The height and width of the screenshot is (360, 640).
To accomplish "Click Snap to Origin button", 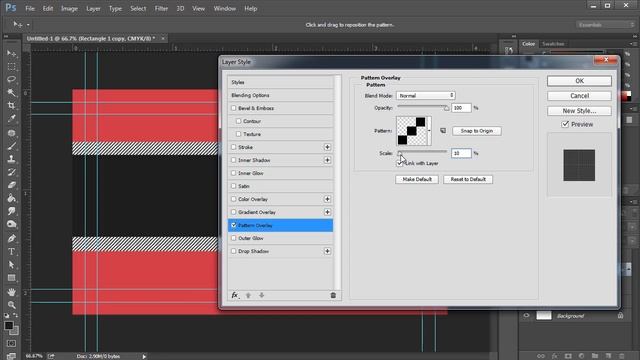I will (x=477, y=131).
